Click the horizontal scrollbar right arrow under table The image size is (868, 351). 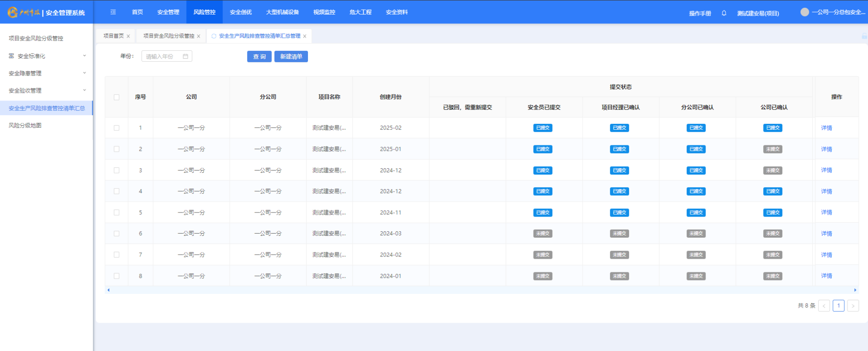(855, 290)
